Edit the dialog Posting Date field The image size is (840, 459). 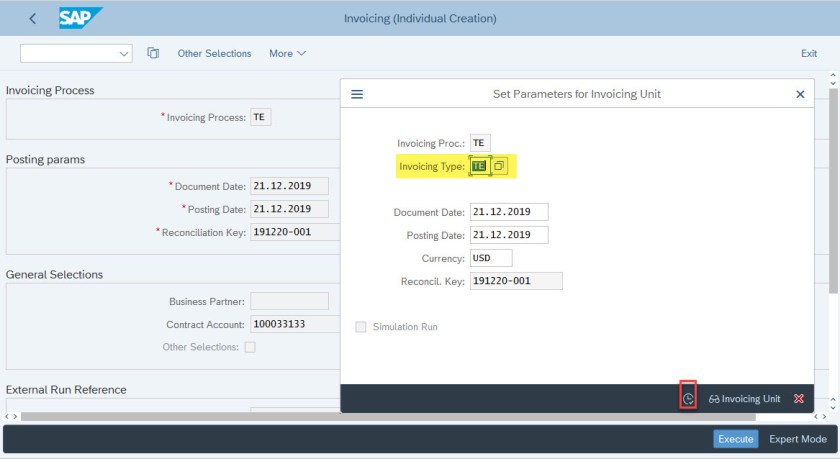(x=509, y=235)
